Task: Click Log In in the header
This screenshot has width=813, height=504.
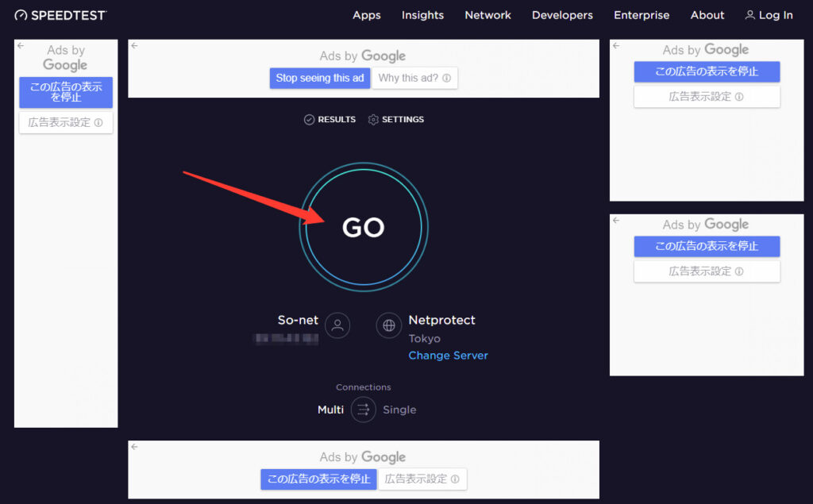Action: (769, 15)
